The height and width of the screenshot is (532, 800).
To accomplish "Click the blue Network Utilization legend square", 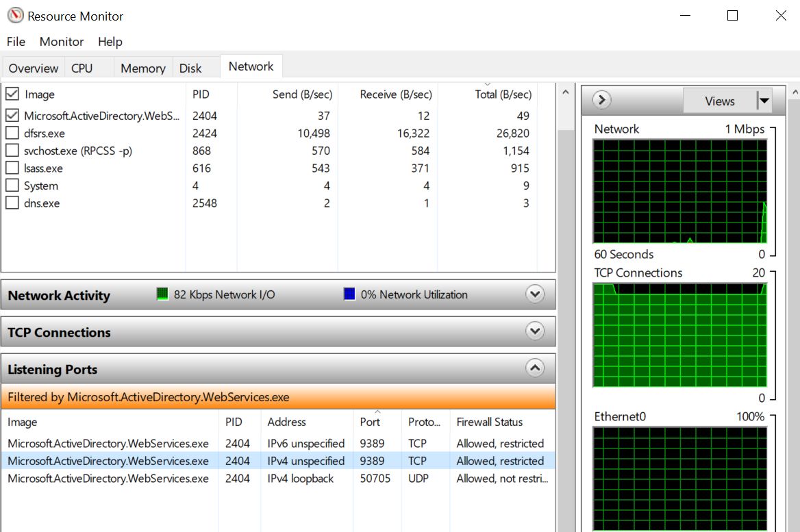I will pyautogui.click(x=349, y=294).
